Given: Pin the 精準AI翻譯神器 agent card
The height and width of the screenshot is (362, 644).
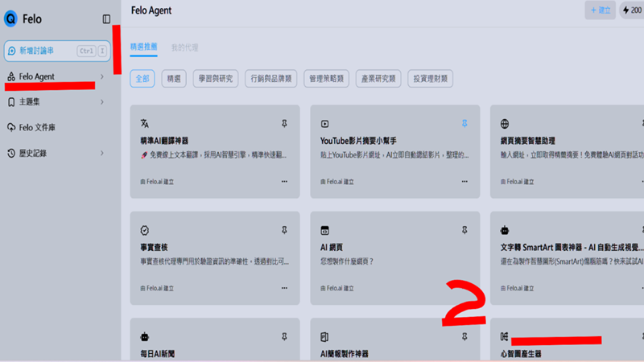Looking at the screenshot, I should point(284,124).
